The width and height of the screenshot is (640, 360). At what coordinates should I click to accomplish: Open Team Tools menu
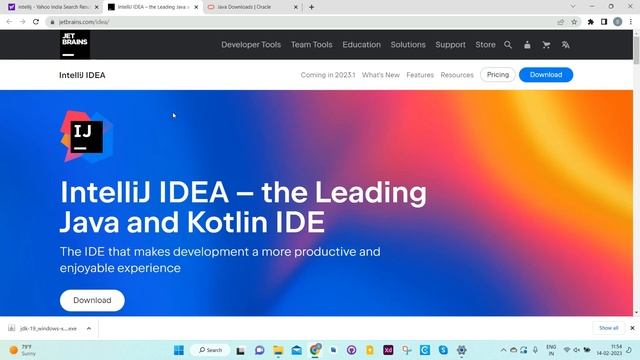pyautogui.click(x=311, y=45)
